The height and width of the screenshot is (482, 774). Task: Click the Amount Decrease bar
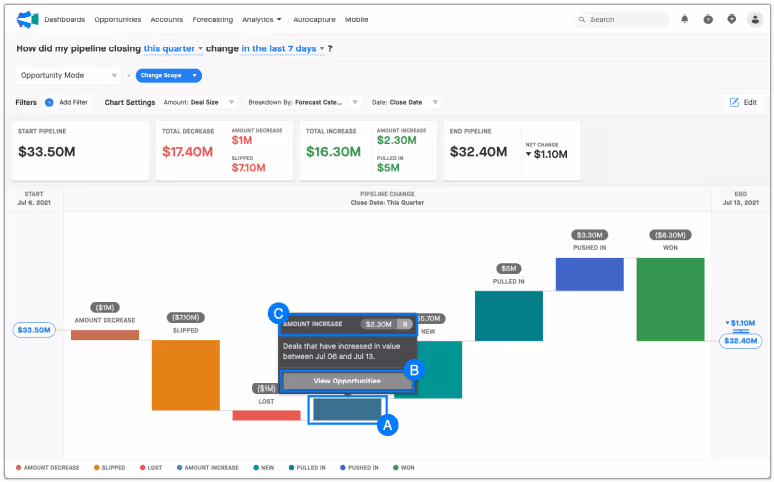coord(105,335)
